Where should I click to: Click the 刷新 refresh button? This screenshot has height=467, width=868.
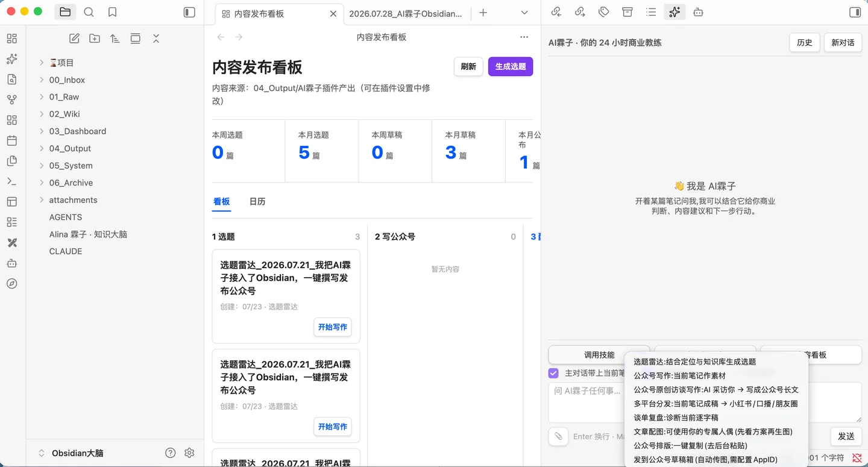(x=468, y=66)
